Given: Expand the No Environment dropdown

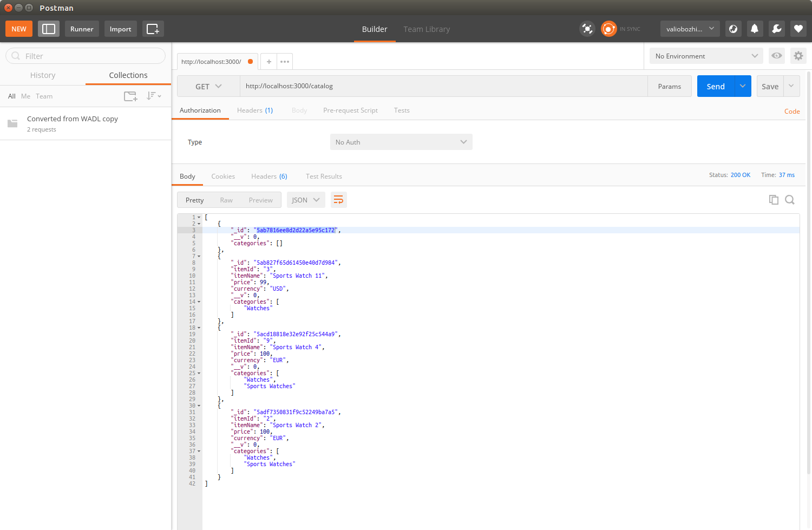Looking at the screenshot, I should click(x=706, y=56).
